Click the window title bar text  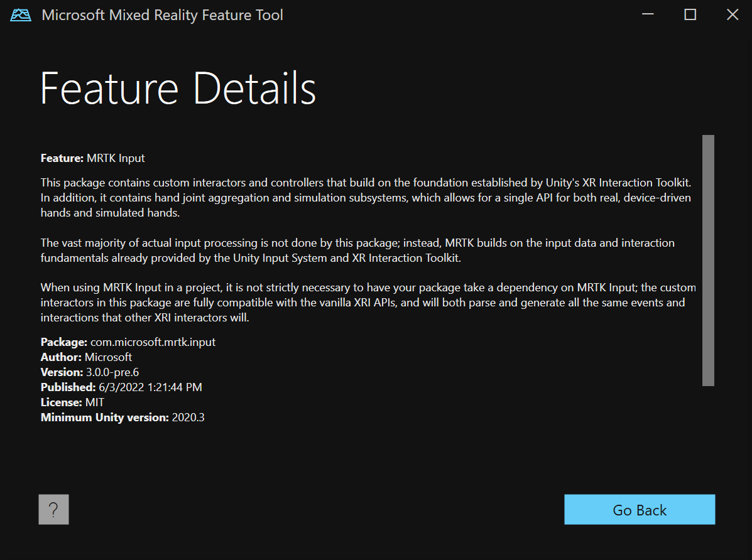162,15
